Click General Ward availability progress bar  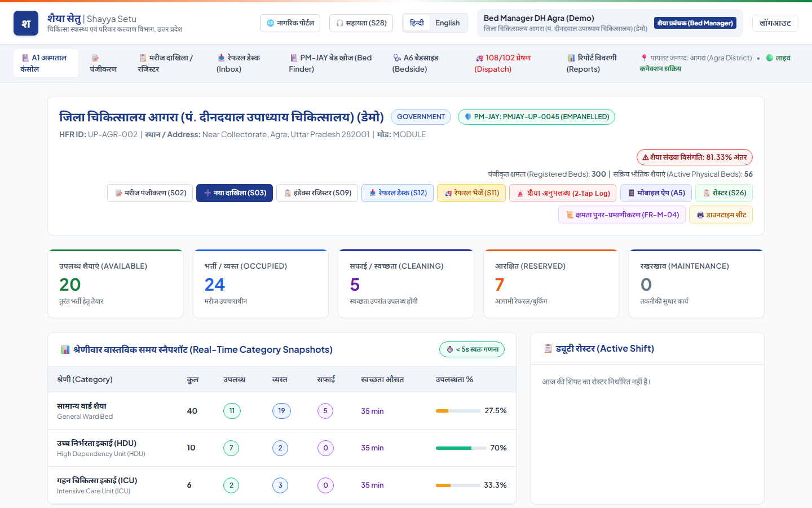click(x=457, y=411)
